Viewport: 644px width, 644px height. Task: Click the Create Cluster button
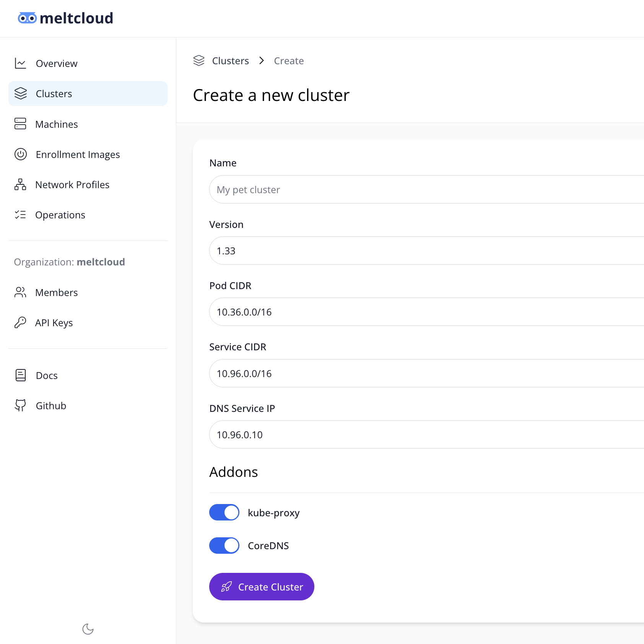tap(262, 587)
